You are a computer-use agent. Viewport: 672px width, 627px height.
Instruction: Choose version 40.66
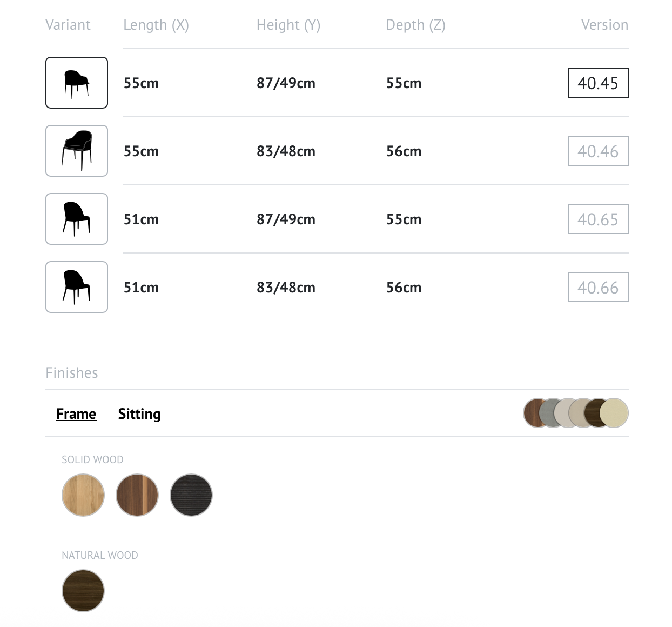coord(598,287)
